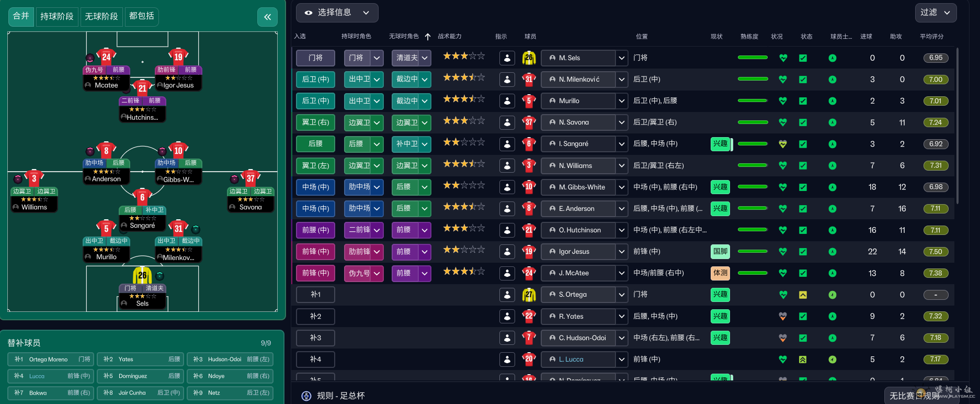This screenshot has width=980, height=404.
Task: Click familiarity bar for Igor Jesus
Action: [753, 251]
